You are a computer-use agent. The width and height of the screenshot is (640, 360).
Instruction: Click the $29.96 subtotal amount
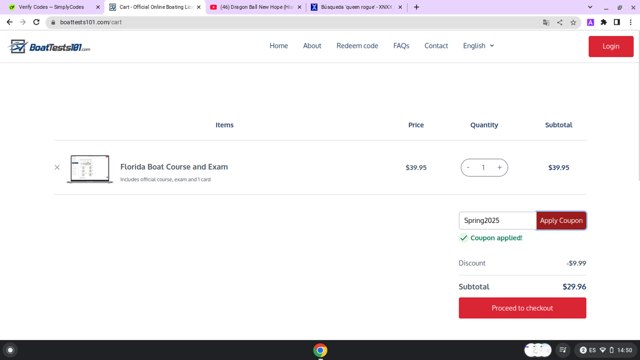click(x=574, y=287)
